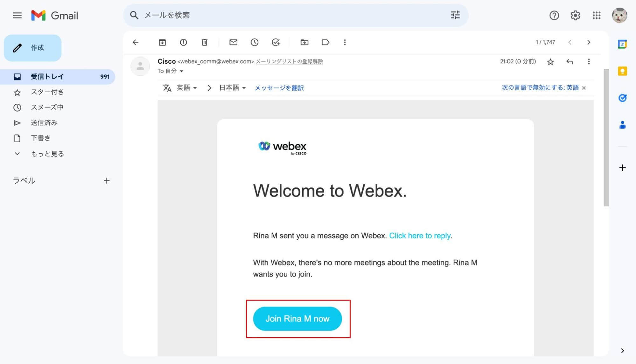Screen dimensions: 636x364
Task: Click Join Rina M now button
Action: click(x=297, y=318)
